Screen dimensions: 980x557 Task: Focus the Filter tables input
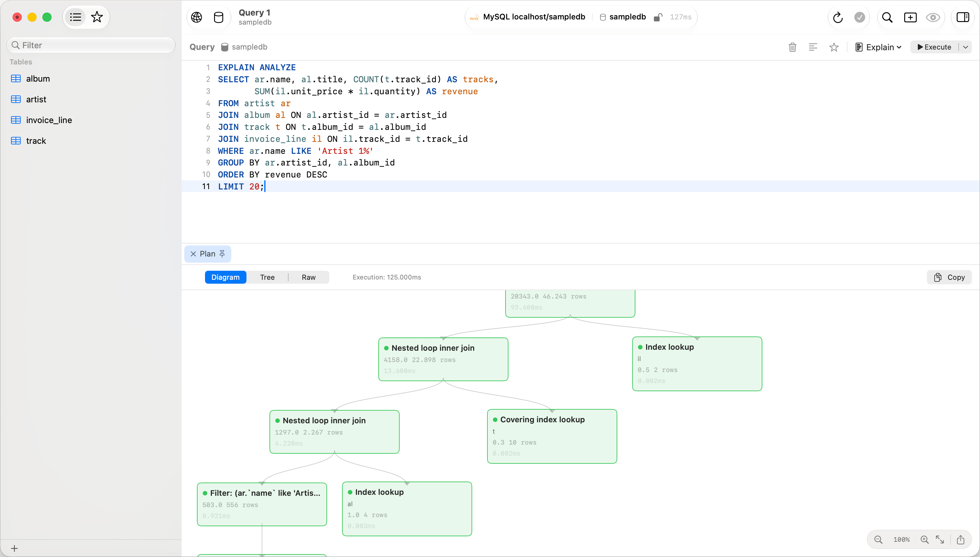tap(91, 45)
